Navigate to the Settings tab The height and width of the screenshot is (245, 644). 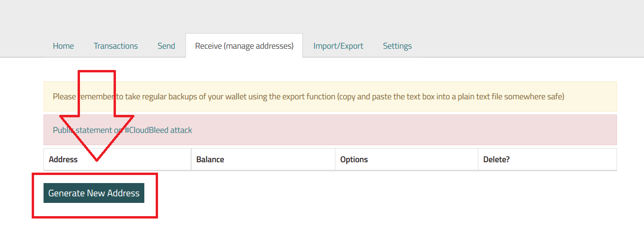point(397,46)
